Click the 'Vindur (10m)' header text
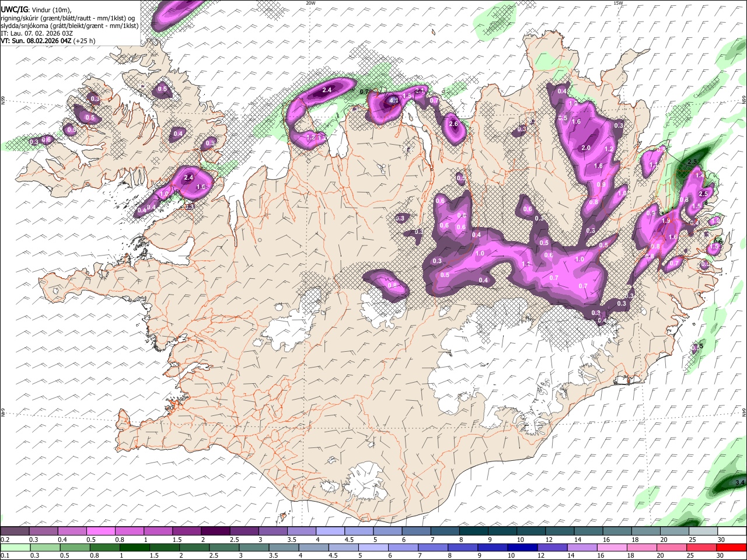Screen dimensions: 747x560 click(x=52, y=9)
